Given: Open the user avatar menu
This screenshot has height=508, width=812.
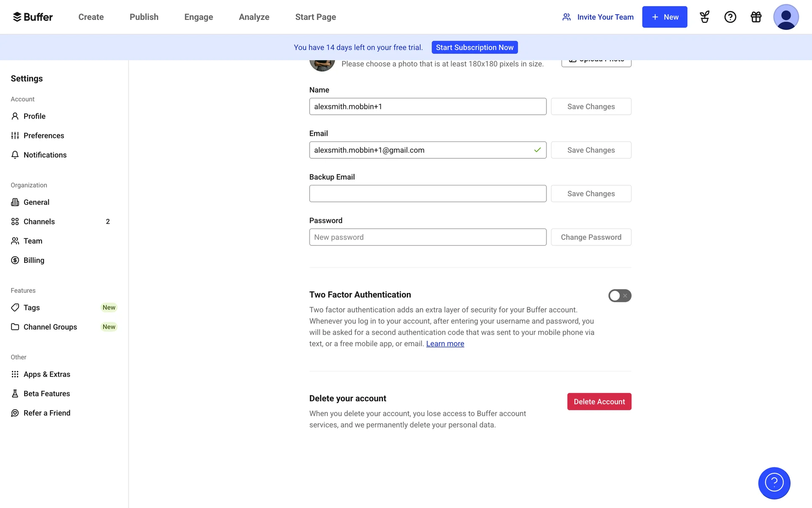Looking at the screenshot, I should (x=785, y=17).
